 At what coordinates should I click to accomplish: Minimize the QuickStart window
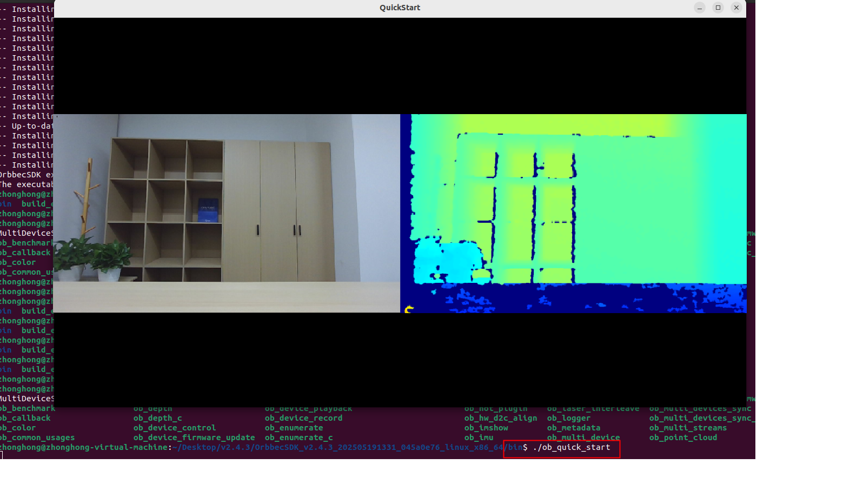(x=699, y=8)
